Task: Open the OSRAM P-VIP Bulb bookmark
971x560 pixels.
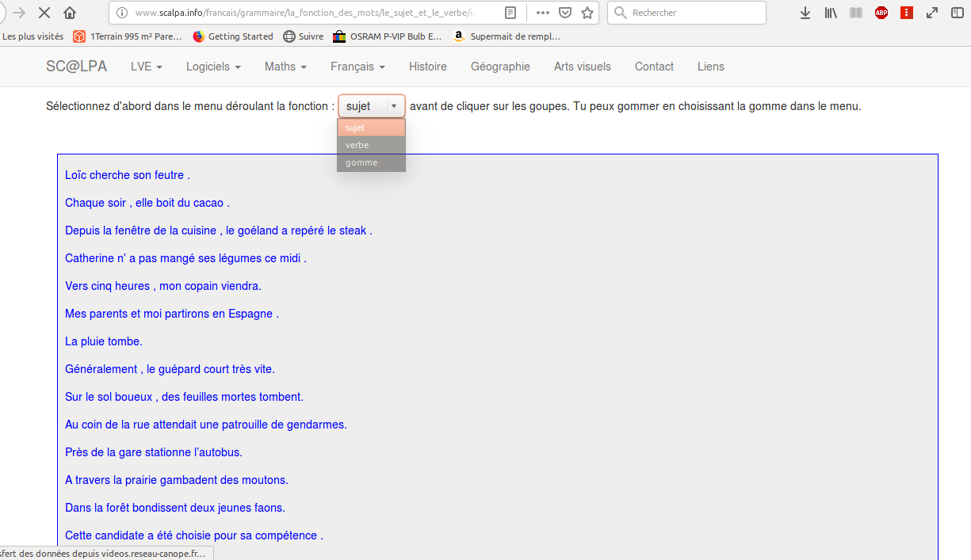Action: pyautogui.click(x=388, y=36)
